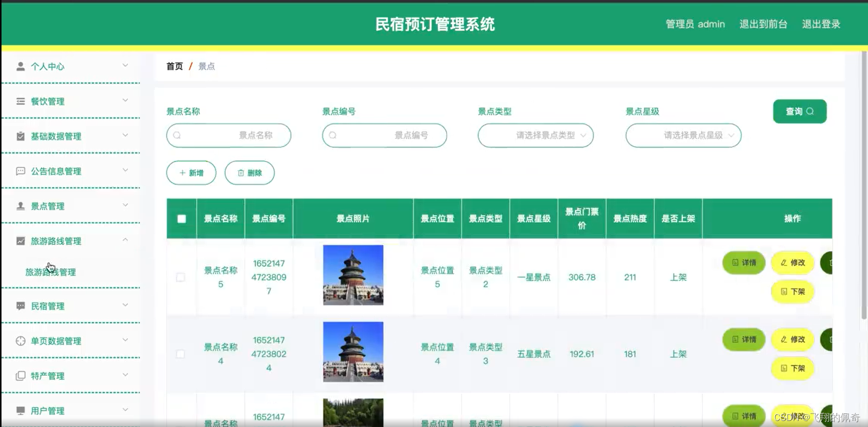Click the 旅游路线管理 chart icon
Image resolution: width=868 pixels, height=427 pixels.
(21, 241)
